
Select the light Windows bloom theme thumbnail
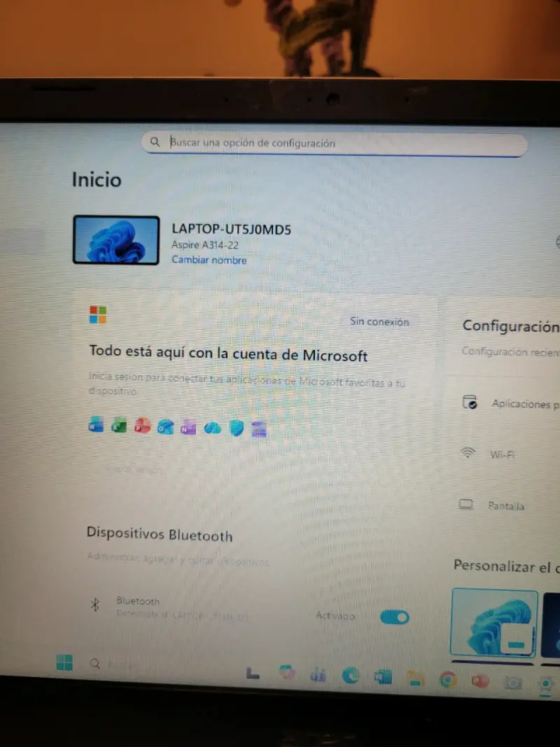point(493,622)
